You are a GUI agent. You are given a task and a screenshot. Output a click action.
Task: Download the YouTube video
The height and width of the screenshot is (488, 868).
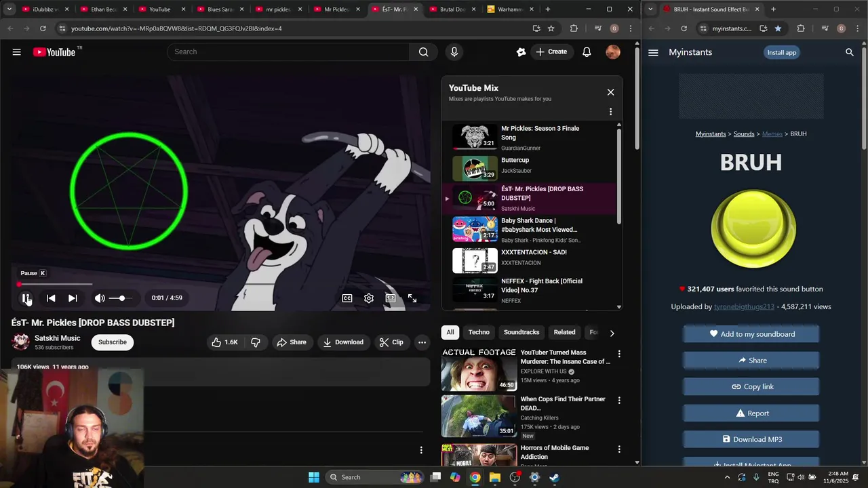pyautogui.click(x=343, y=342)
